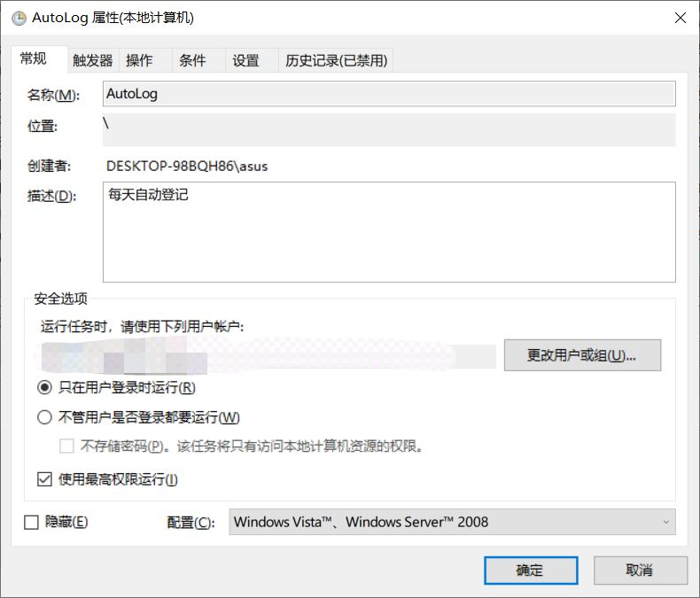Switch to the 条件 tab

[x=198, y=60]
